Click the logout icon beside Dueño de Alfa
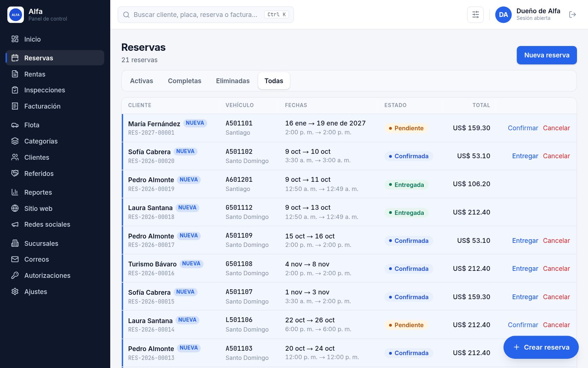This screenshot has width=588, height=368. [x=572, y=15]
